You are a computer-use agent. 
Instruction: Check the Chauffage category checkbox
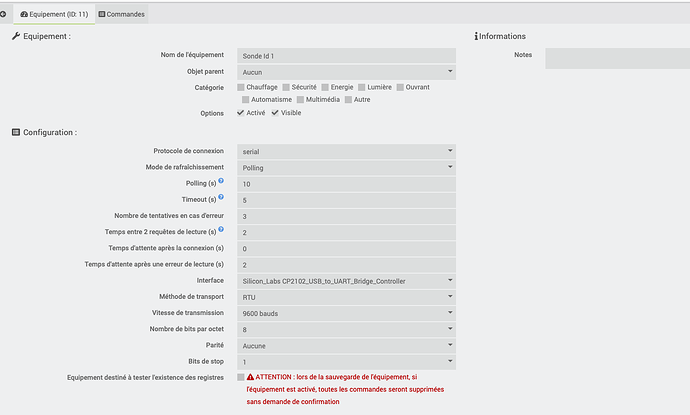[x=241, y=87]
